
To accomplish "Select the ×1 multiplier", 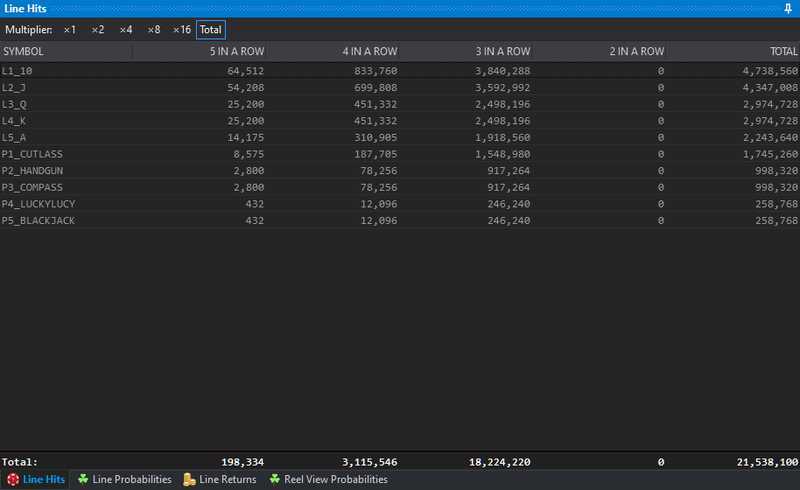I will tap(69, 30).
